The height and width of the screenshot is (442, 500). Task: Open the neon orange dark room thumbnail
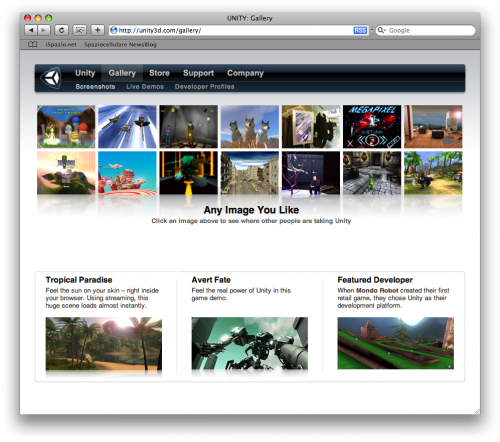188,173
